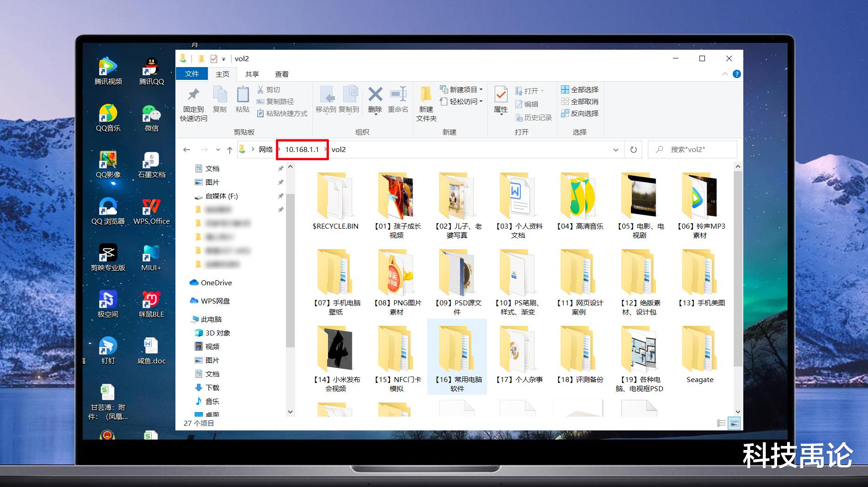Select 3D Objects (3D 对象) in sidebar

[x=212, y=333]
